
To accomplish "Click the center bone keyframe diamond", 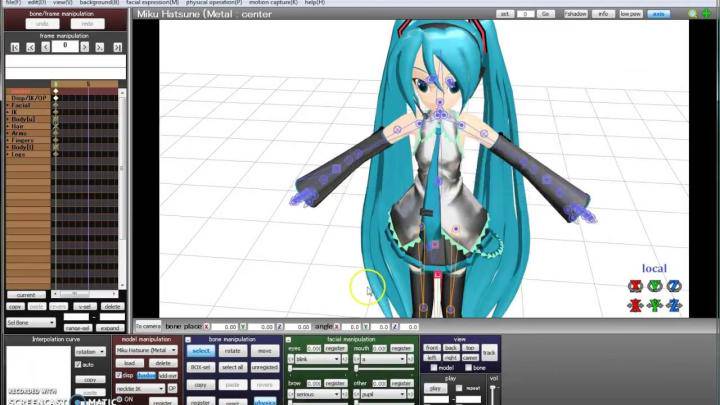I will coord(56,91).
